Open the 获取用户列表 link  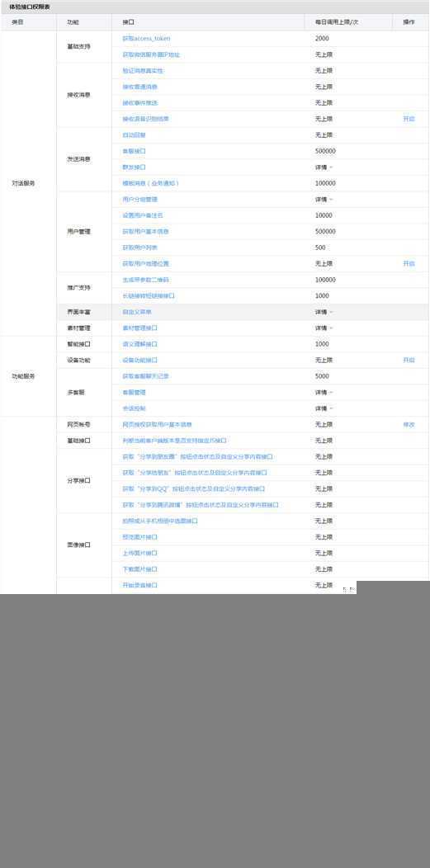[140, 248]
